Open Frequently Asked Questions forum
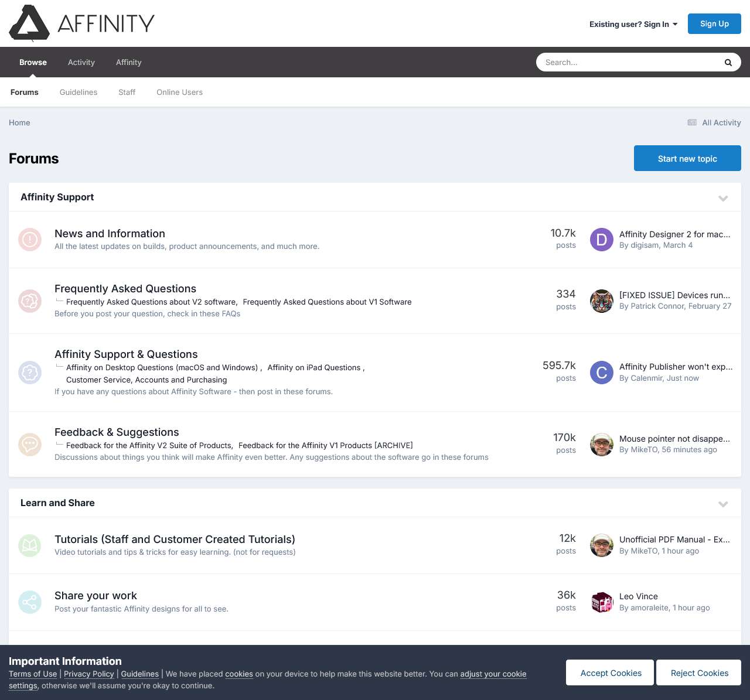 click(125, 288)
